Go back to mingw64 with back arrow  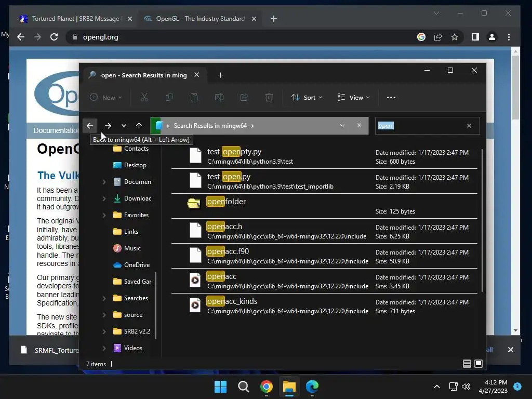(89, 126)
